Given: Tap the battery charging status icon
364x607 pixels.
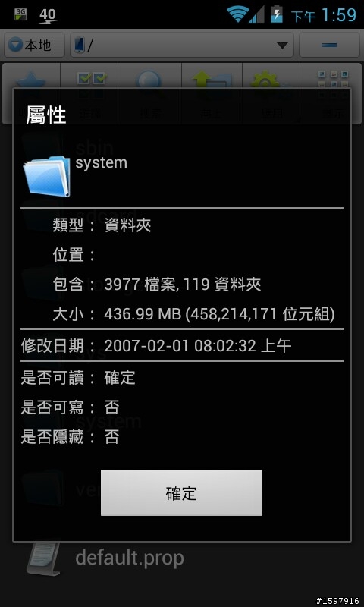Looking at the screenshot, I should (x=277, y=14).
